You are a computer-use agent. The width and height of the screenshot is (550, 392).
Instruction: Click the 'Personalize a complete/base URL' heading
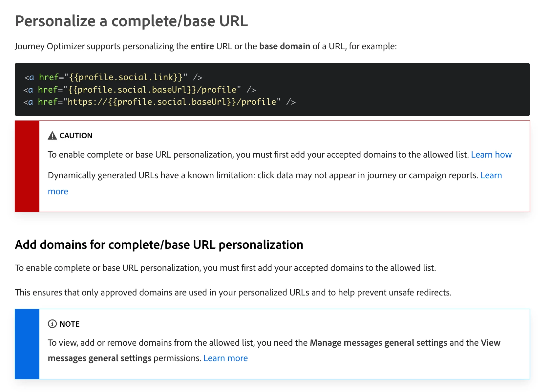131,21
